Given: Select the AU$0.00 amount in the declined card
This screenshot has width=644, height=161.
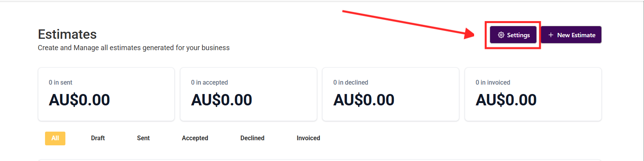Looking at the screenshot, I should click(x=364, y=100).
